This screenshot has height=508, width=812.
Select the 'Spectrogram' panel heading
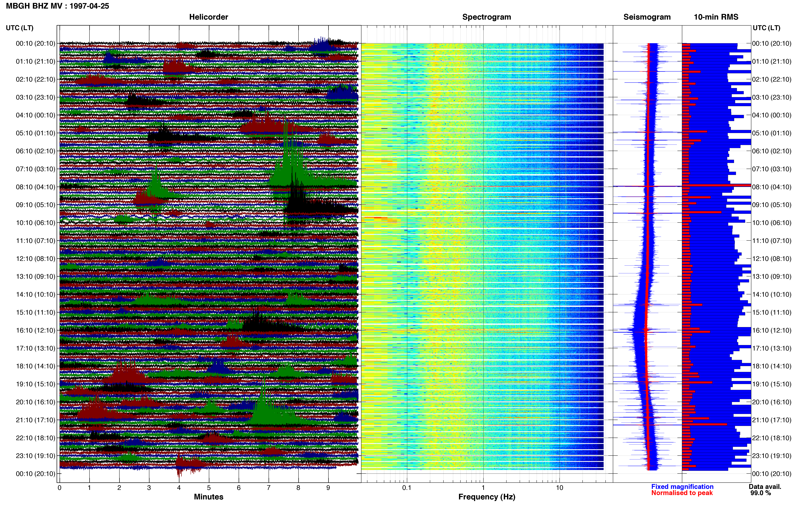(x=487, y=17)
